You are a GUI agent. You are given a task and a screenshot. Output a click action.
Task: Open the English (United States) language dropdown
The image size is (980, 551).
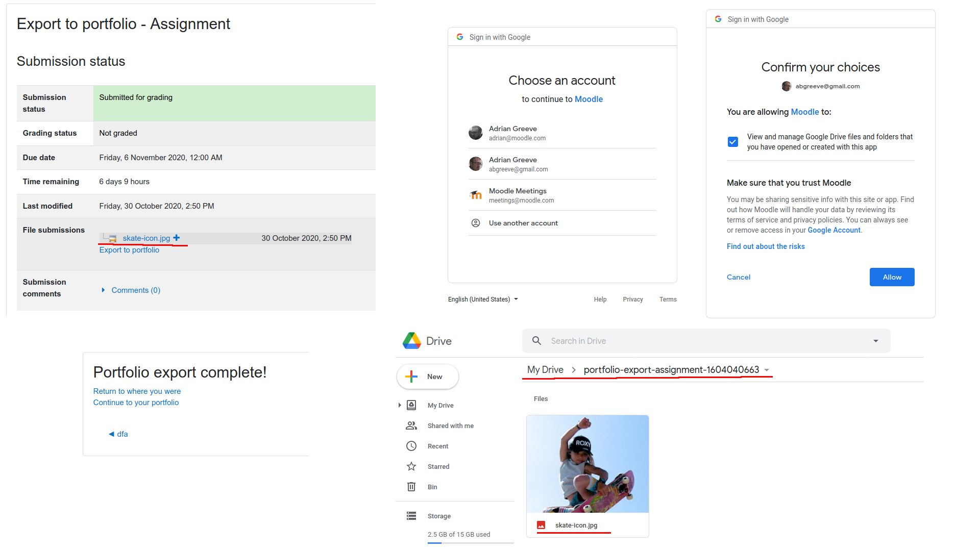pos(483,299)
